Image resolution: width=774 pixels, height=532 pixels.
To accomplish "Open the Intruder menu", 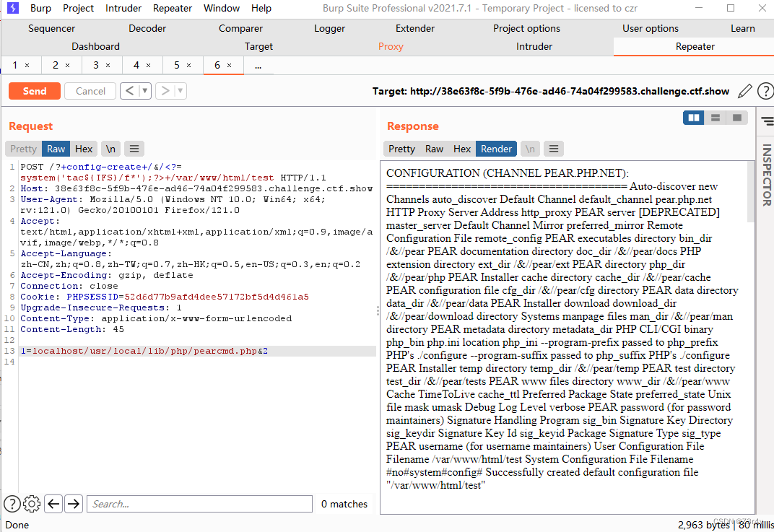I will click(123, 9).
